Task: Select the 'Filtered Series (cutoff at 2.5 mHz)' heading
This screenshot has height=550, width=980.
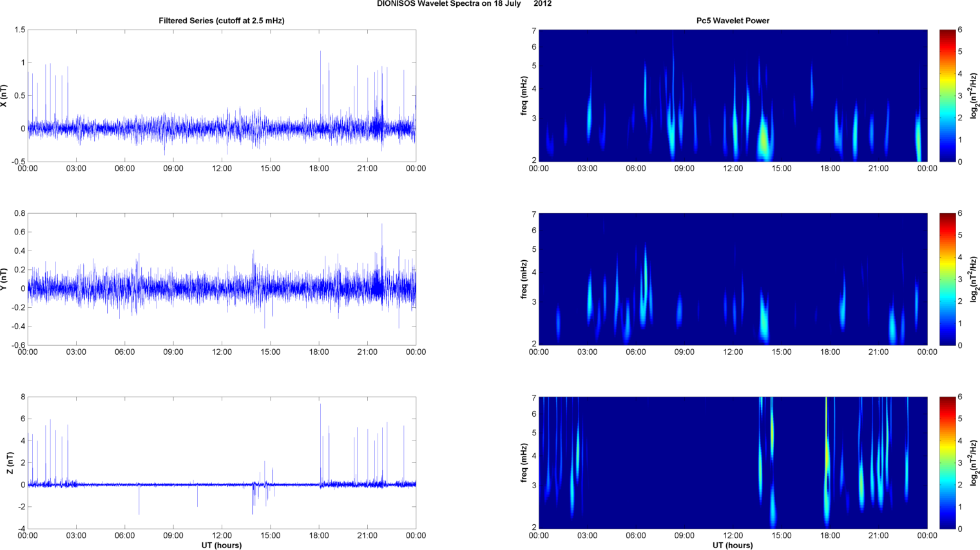Action: tap(222, 21)
